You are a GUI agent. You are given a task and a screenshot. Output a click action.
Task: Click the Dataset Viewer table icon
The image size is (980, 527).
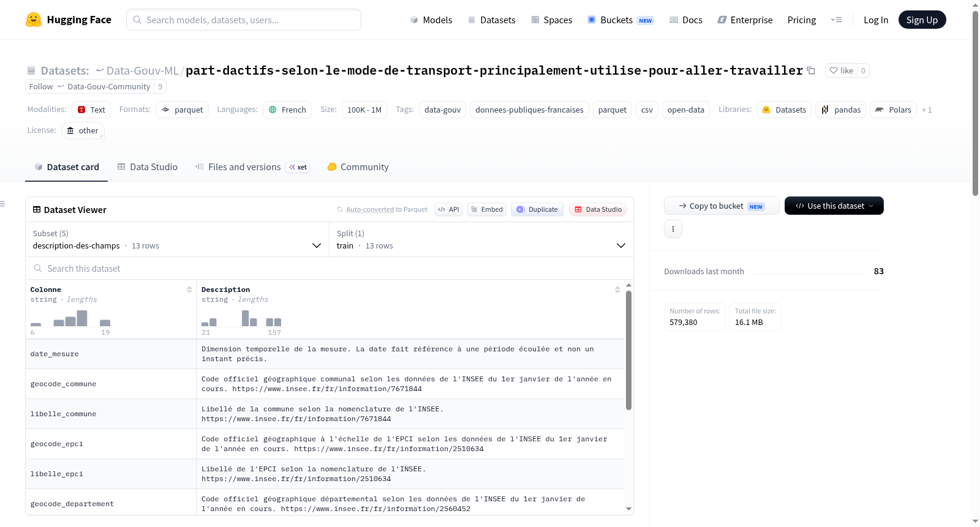(x=37, y=209)
